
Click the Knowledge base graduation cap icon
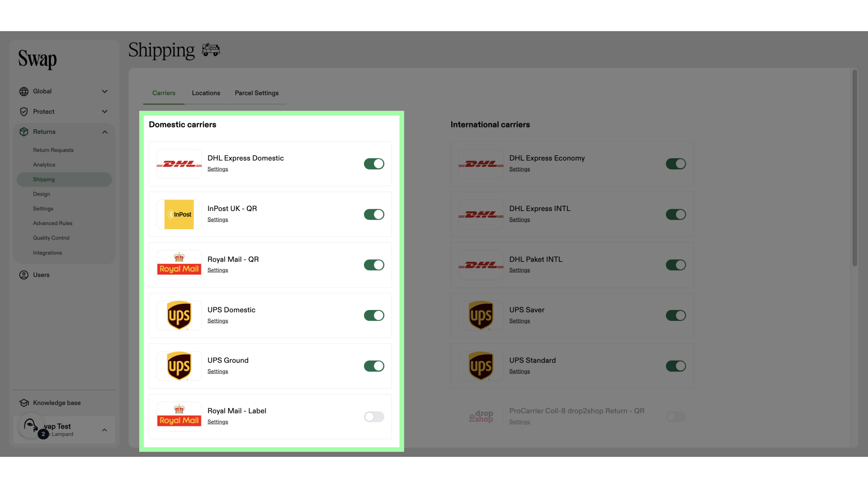24,403
